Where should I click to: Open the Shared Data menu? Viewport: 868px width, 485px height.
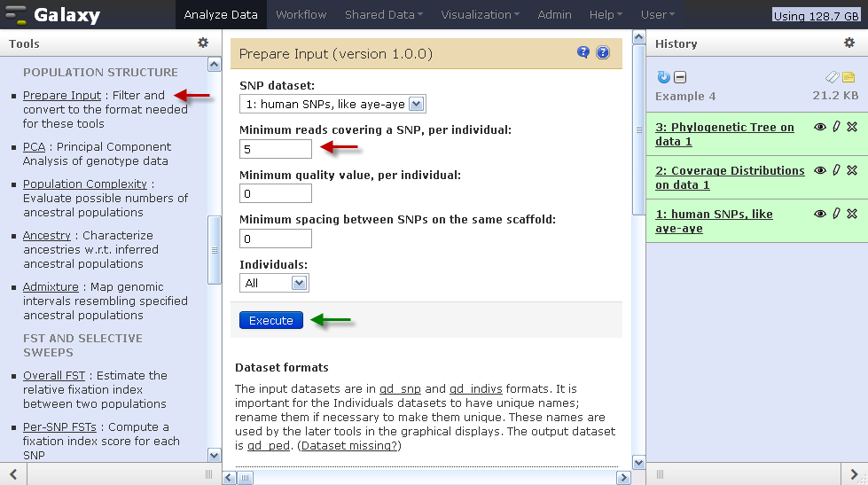click(x=384, y=15)
